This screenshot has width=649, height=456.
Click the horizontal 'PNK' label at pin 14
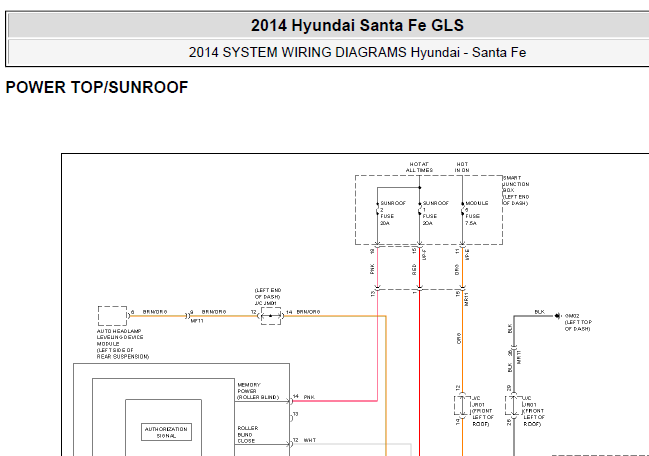point(309,397)
